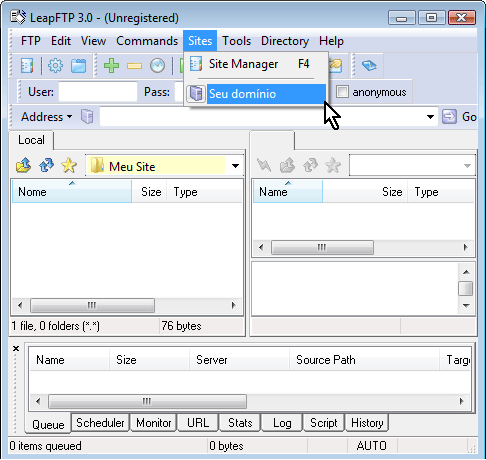Switch to the Local tab
This screenshot has width=486, height=460.
coord(31,140)
